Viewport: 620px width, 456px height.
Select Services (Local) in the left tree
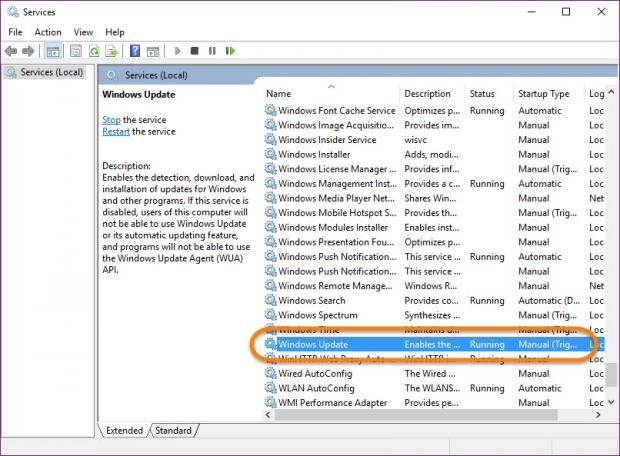click(52, 73)
